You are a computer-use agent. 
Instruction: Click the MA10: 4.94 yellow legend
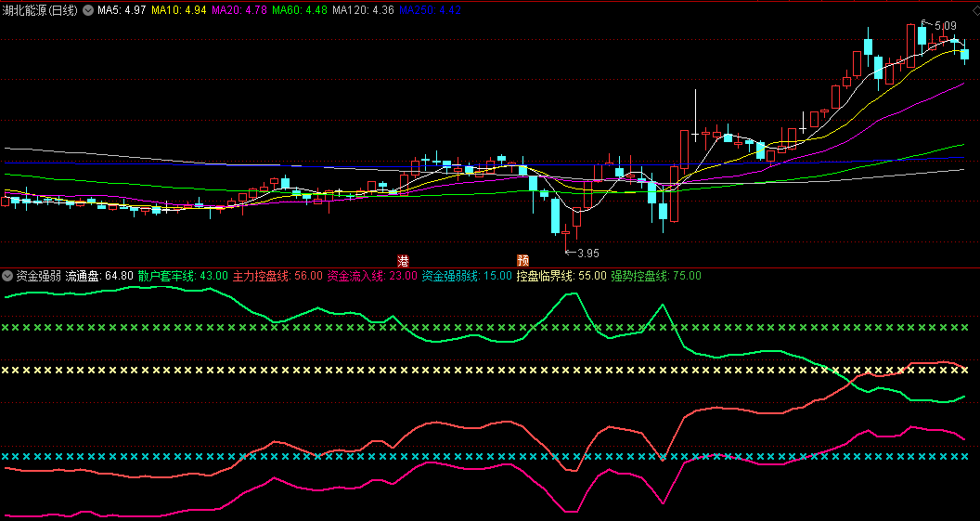pyautogui.click(x=179, y=10)
